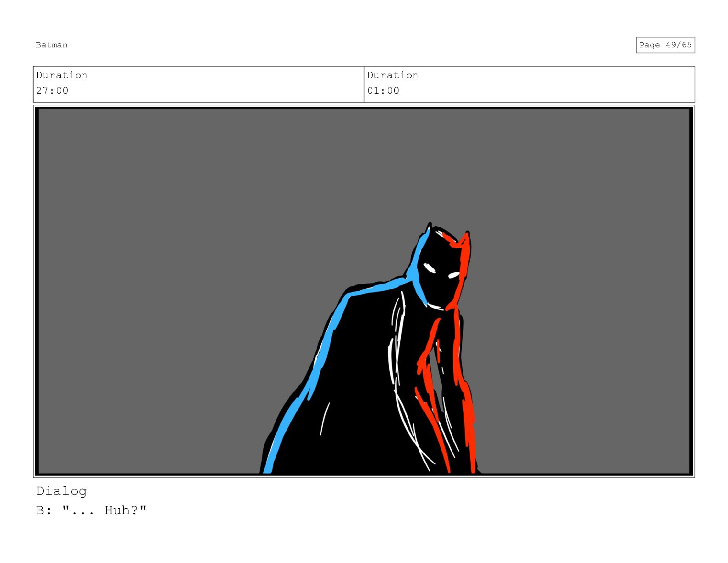Select the Batman storyboard panel image
The width and height of the screenshot is (728, 563).
pos(364,291)
